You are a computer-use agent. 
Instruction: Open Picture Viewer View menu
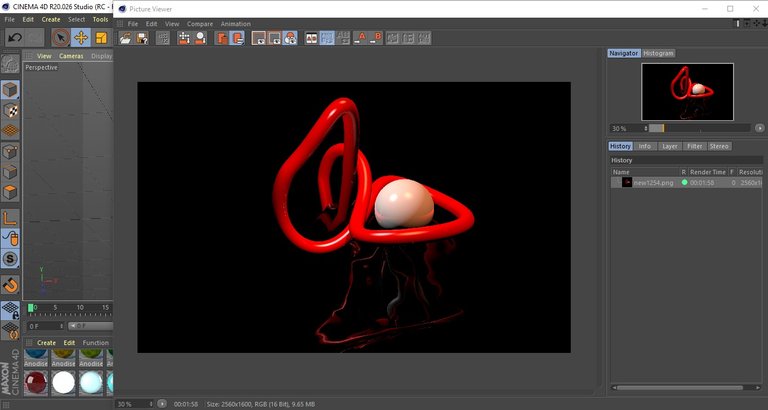(172, 24)
